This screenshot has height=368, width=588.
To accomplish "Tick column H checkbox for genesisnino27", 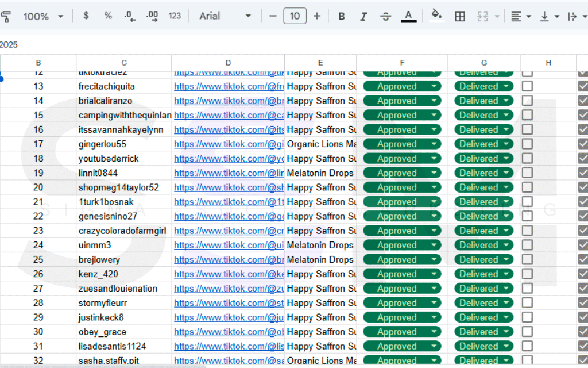I will tap(527, 216).
